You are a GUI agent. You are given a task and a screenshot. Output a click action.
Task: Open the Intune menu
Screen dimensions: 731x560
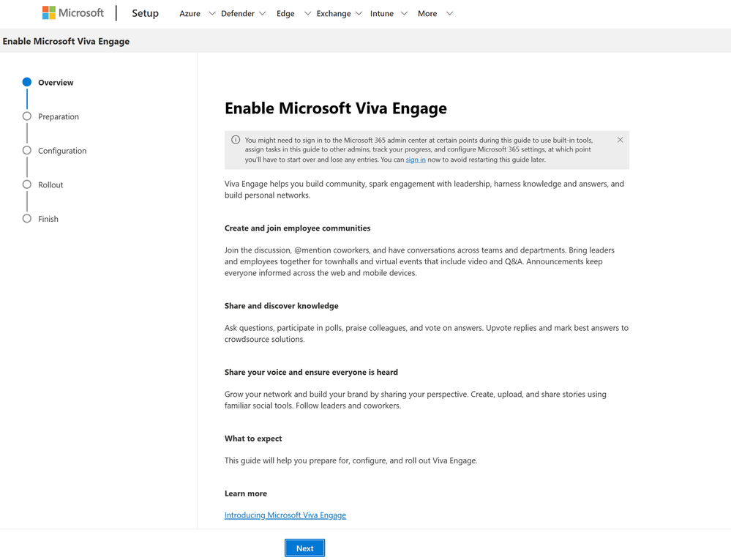click(382, 13)
